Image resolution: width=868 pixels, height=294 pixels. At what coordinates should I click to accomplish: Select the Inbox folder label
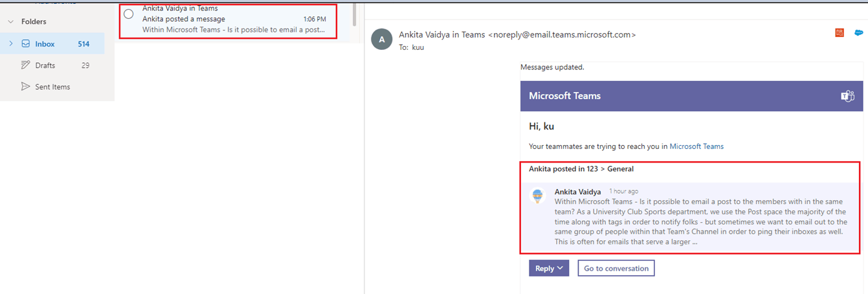[x=45, y=44]
